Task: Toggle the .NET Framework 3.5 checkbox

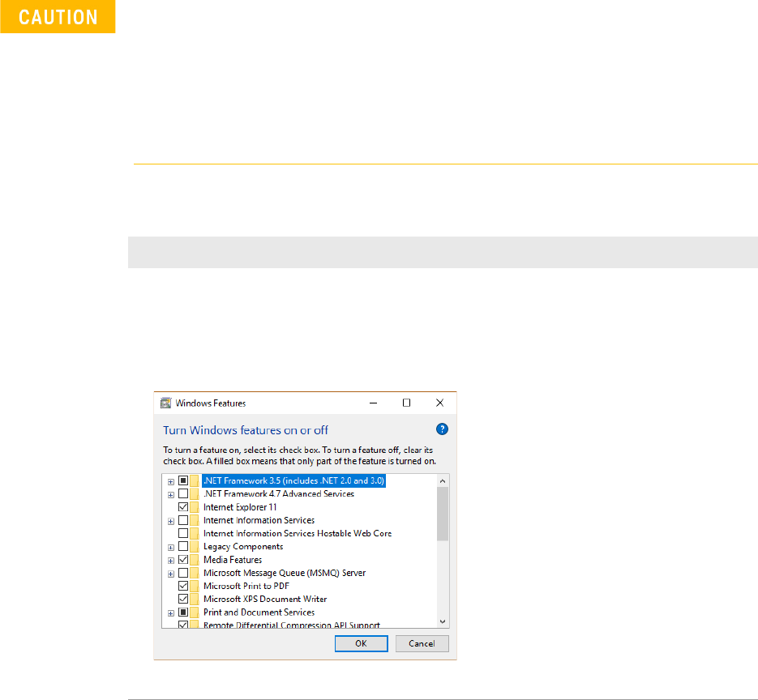Action: [183, 480]
